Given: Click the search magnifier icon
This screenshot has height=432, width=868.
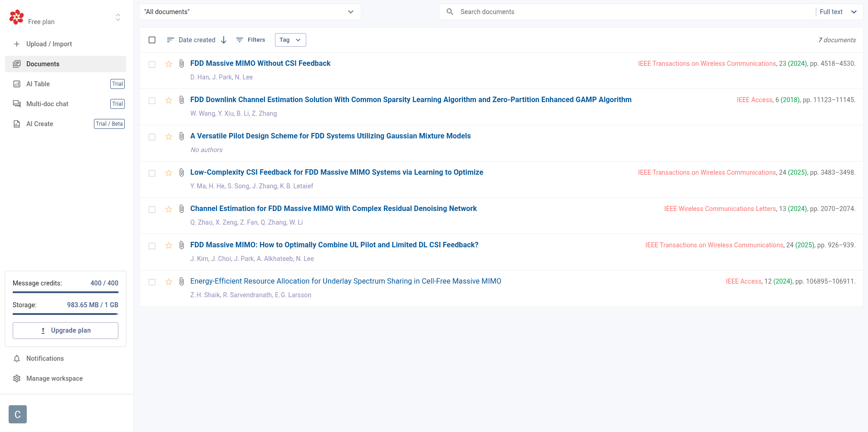Looking at the screenshot, I should click(450, 12).
